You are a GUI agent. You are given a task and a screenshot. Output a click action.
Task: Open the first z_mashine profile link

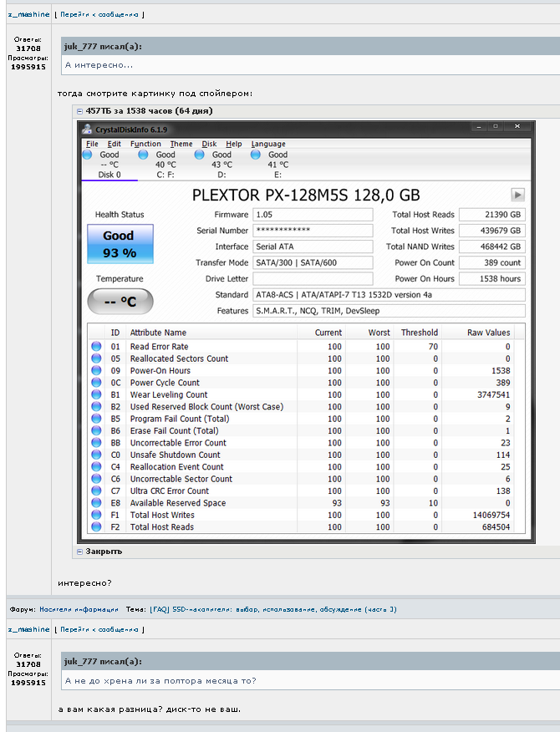tap(28, 14)
